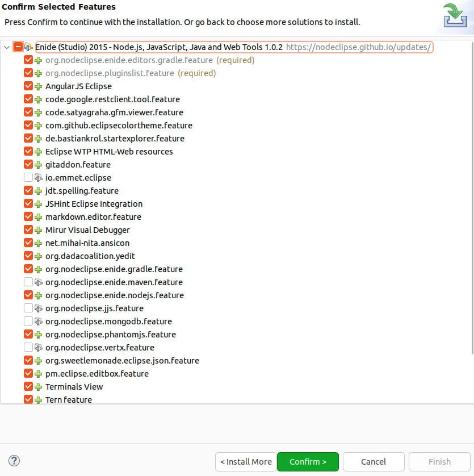Select the Eclipse WTP HTML-Web resources entry

coord(109,152)
